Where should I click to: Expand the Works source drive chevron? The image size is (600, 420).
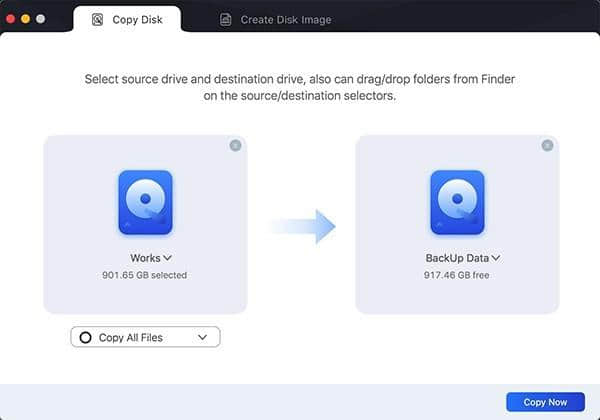coord(168,258)
